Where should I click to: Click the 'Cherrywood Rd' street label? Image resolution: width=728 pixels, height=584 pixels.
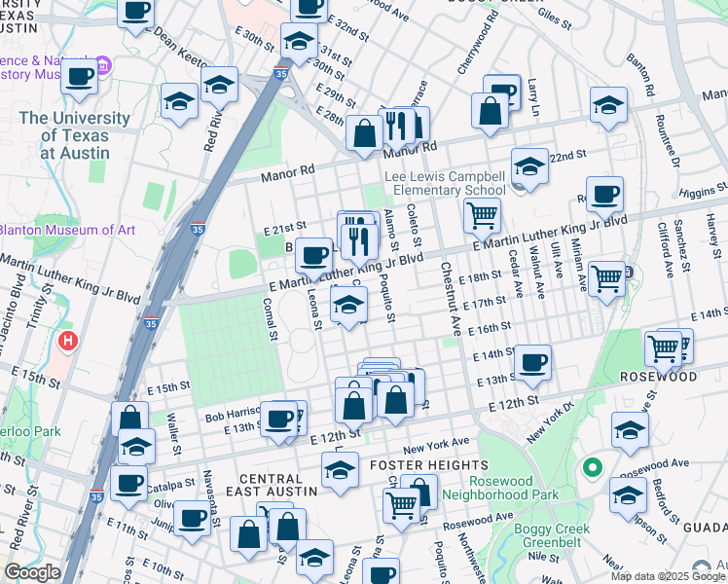click(478, 42)
